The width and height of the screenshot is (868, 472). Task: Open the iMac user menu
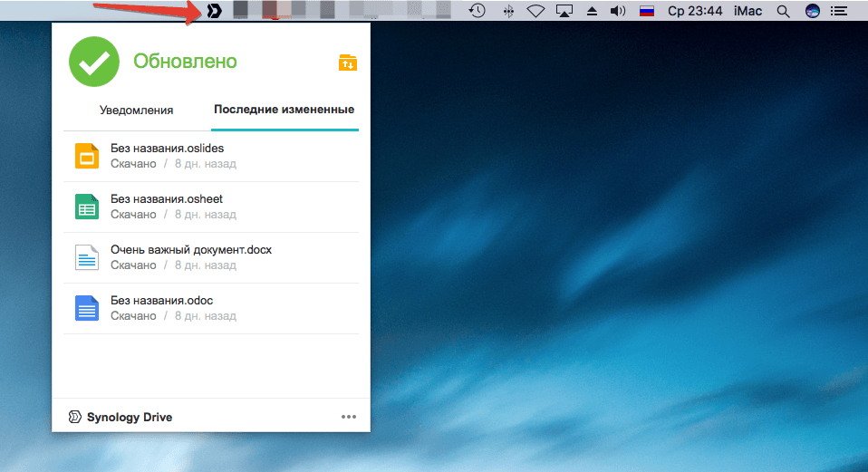747,11
